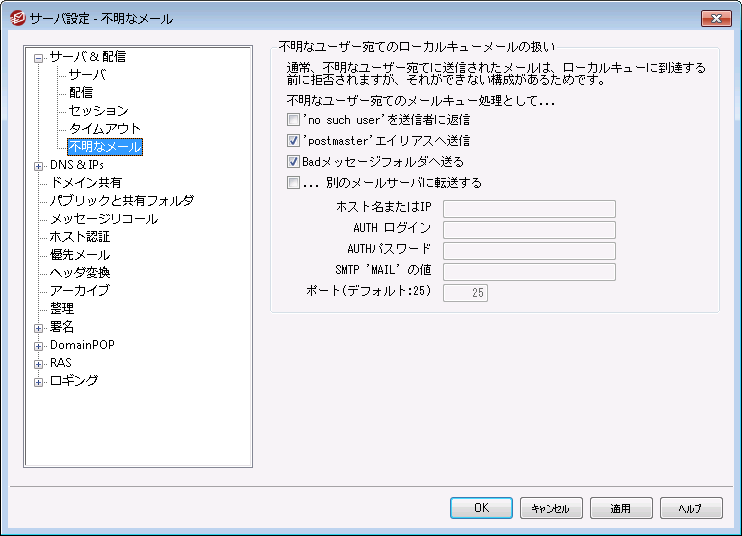
Task: Expand the RAS tree node
Action: click(x=39, y=363)
